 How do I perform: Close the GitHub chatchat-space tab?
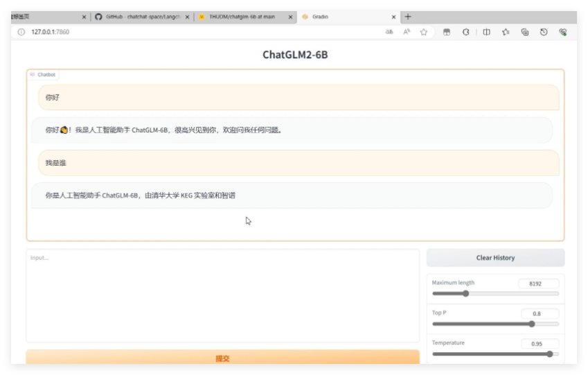point(187,17)
